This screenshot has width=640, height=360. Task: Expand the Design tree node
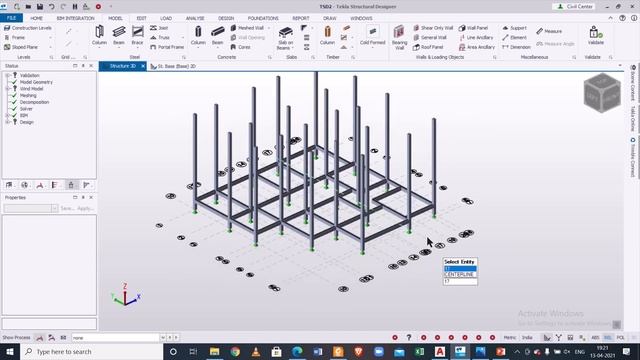[x=7, y=122]
